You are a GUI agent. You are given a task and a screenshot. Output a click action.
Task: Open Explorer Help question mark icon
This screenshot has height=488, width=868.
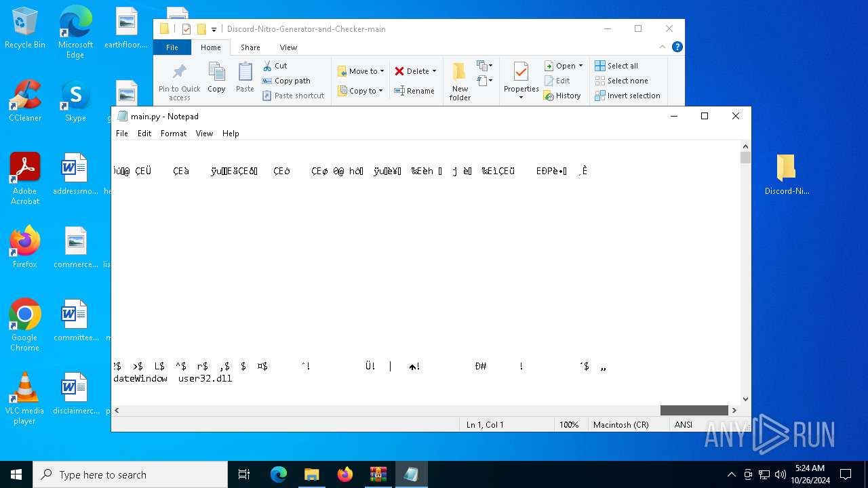pyautogui.click(x=677, y=47)
